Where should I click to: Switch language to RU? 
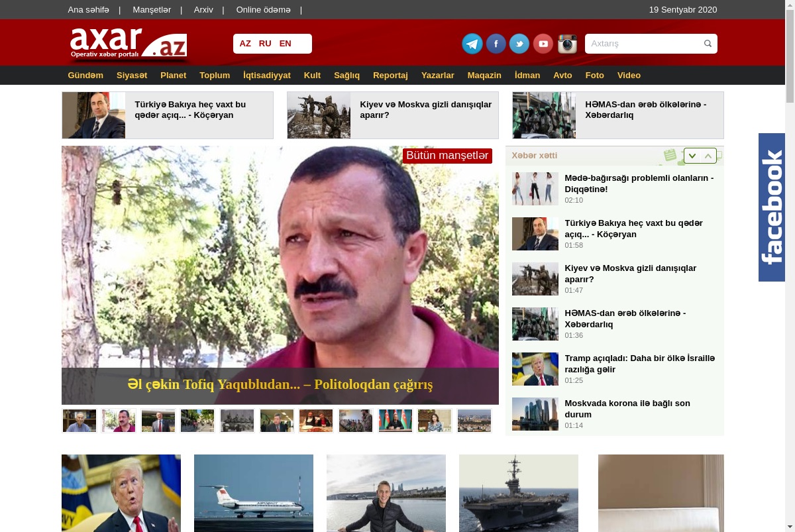265,44
